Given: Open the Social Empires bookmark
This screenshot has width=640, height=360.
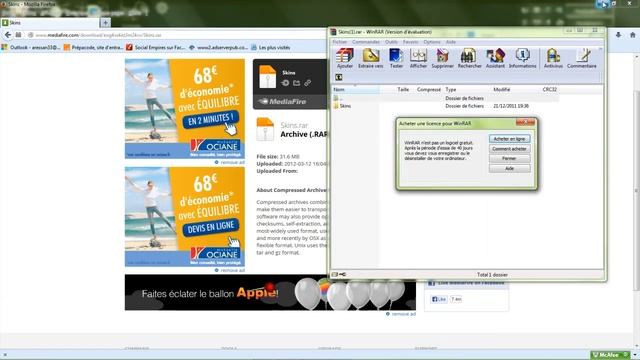Looking at the screenshot, I should pyautogui.click(x=156, y=47).
